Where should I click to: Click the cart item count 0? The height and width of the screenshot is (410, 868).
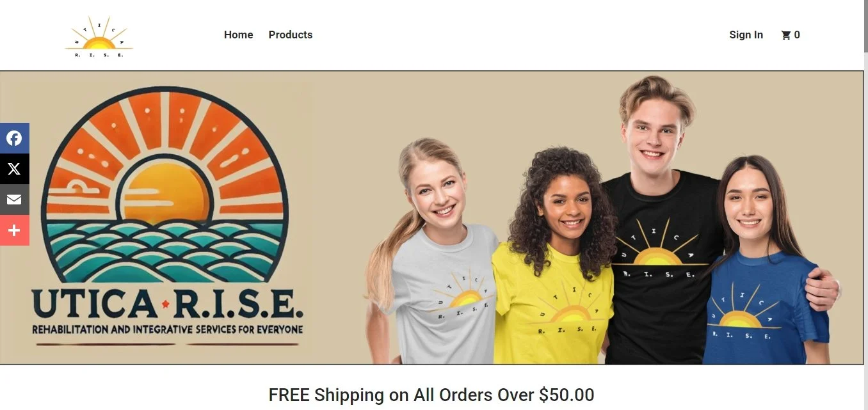797,35
